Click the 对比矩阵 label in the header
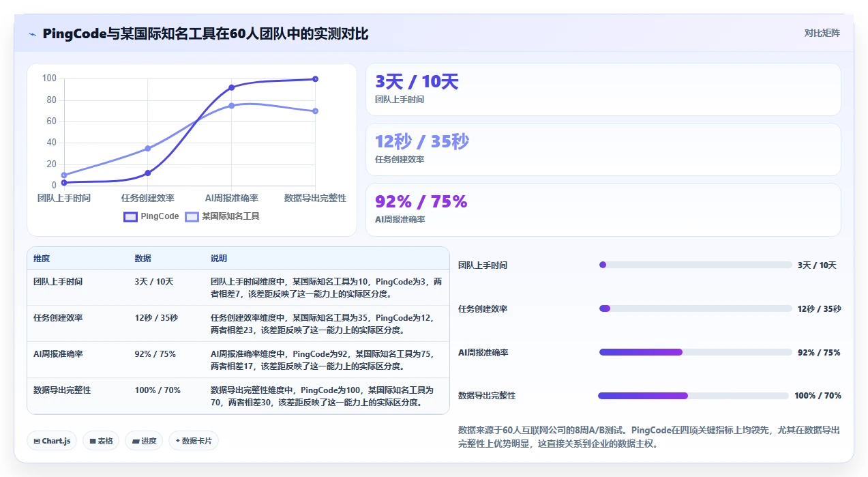The height and width of the screenshot is (477, 868). [822, 33]
